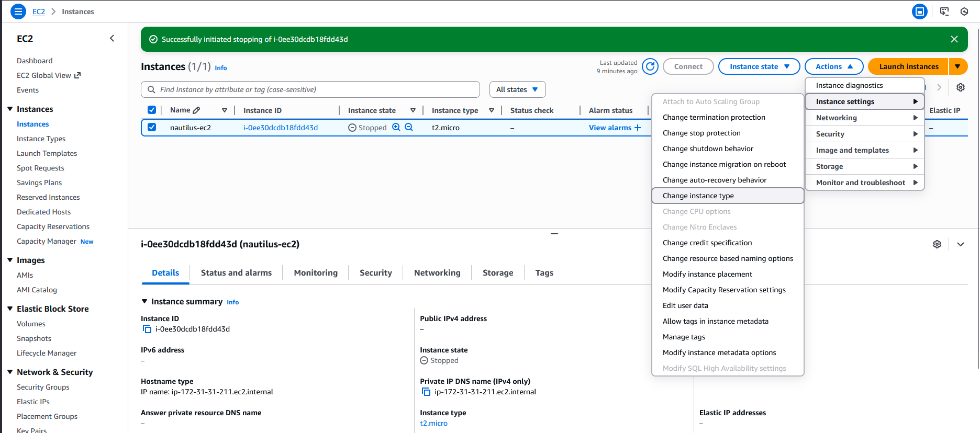Expand the Networking submenu
Image resolution: width=980 pixels, height=433 pixels.
(x=865, y=118)
